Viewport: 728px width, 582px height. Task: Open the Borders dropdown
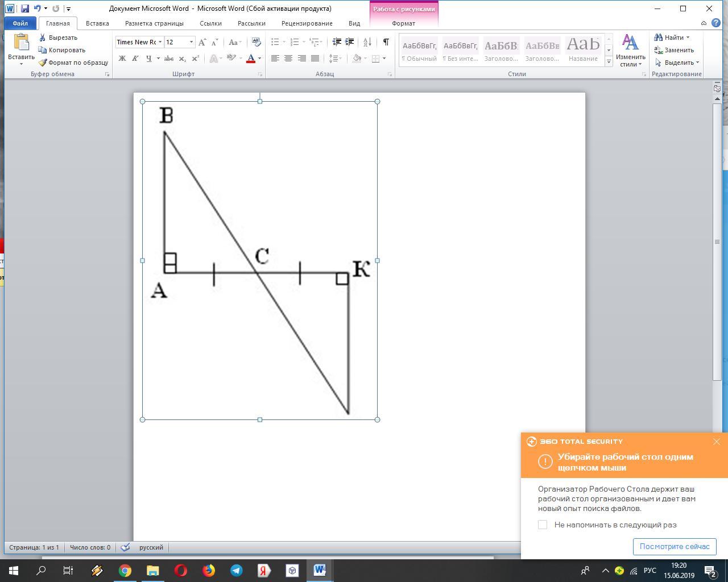click(384, 59)
